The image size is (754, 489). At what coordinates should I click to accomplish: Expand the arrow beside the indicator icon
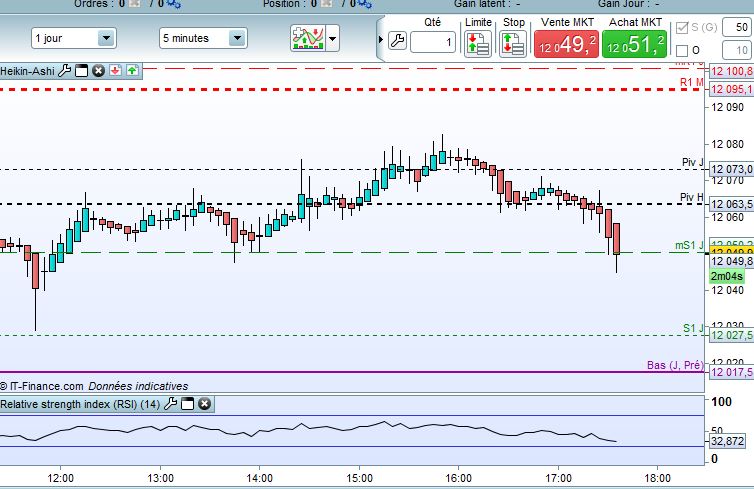point(332,38)
